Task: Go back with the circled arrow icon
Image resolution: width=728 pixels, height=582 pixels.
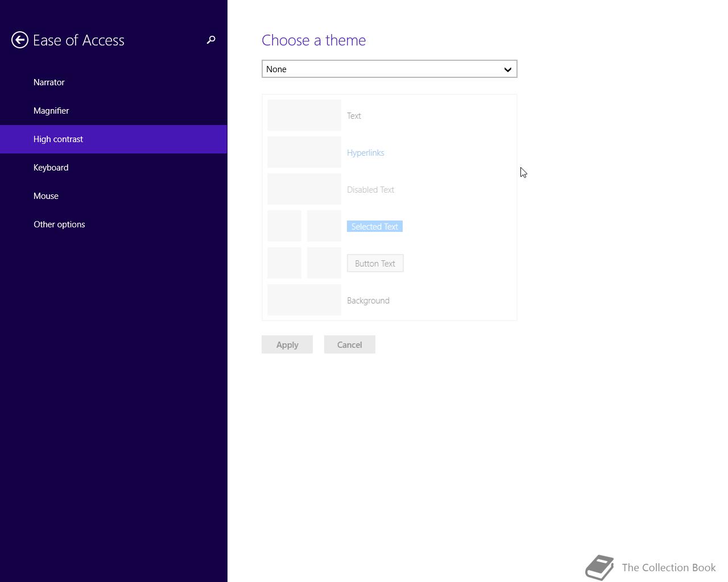Action: [x=20, y=40]
